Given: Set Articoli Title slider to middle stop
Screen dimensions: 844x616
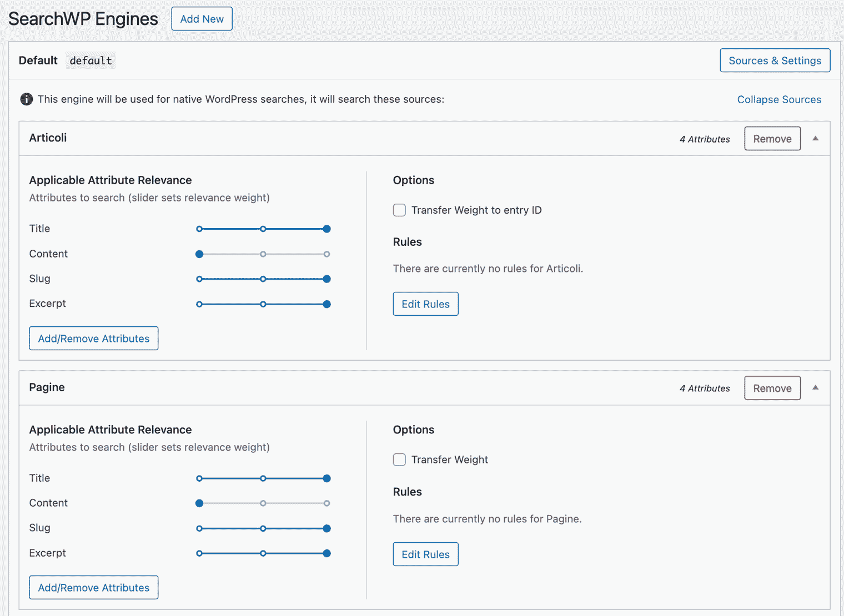Looking at the screenshot, I should (263, 229).
